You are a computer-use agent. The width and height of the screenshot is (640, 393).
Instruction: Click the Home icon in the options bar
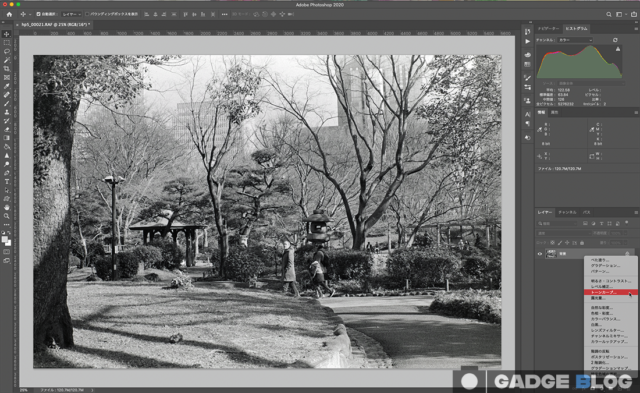9,14
